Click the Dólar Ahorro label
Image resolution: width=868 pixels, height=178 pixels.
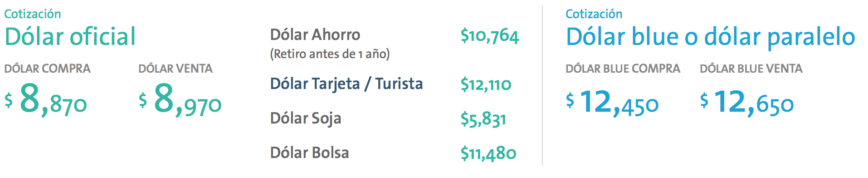tap(315, 35)
